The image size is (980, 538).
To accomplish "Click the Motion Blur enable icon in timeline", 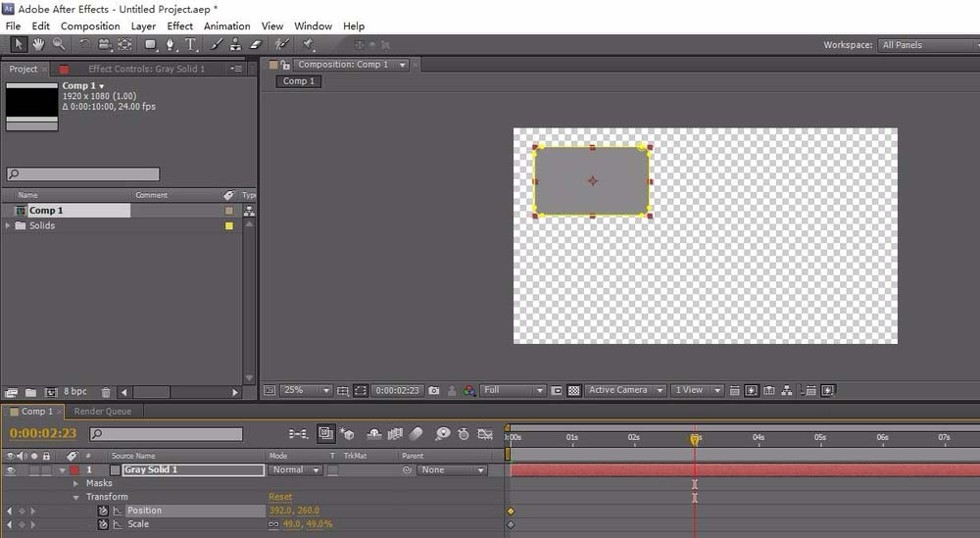I will pyautogui.click(x=416, y=433).
